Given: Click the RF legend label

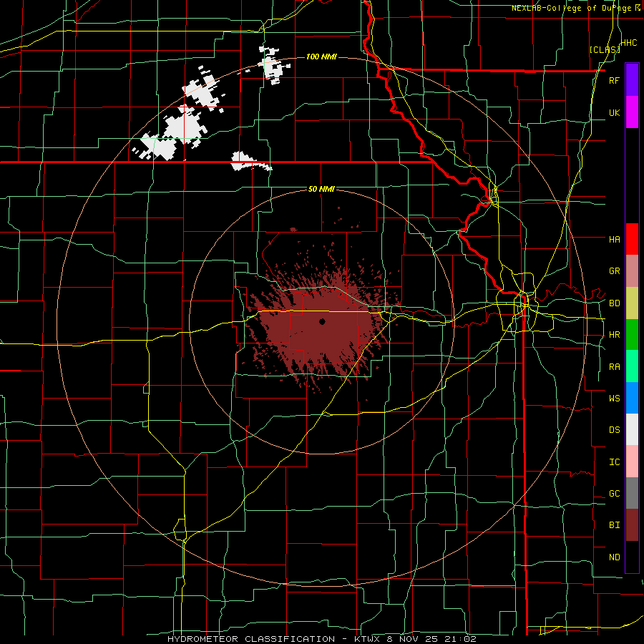Looking at the screenshot, I should pyautogui.click(x=614, y=80).
